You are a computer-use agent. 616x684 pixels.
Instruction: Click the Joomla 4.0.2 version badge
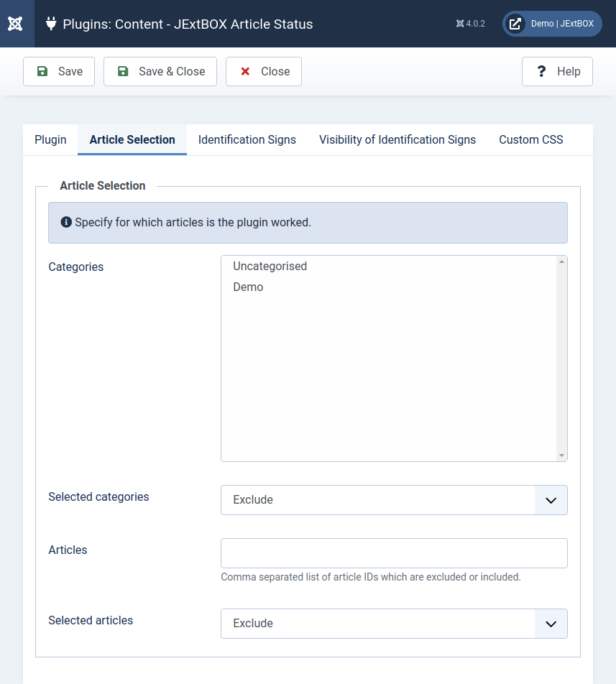point(471,24)
